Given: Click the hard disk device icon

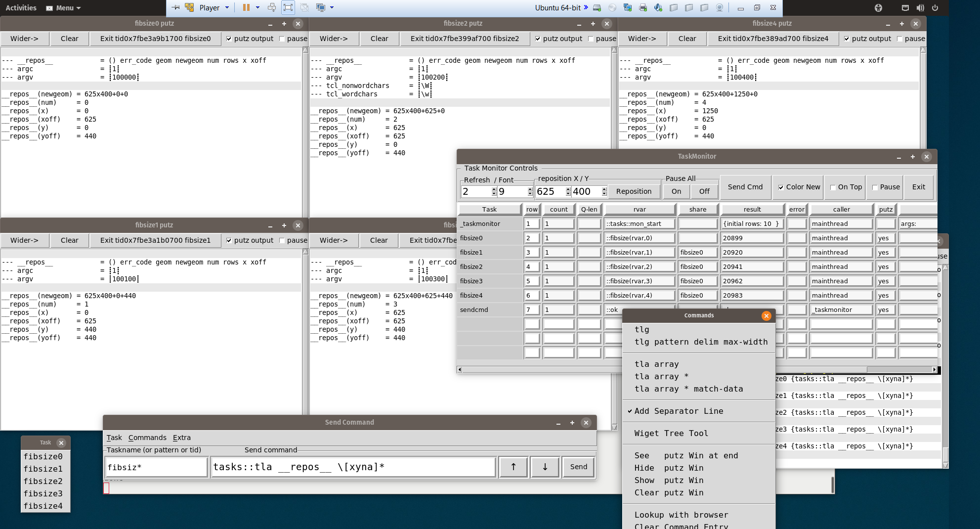Looking at the screenshot, I should (x=597, y=7).
